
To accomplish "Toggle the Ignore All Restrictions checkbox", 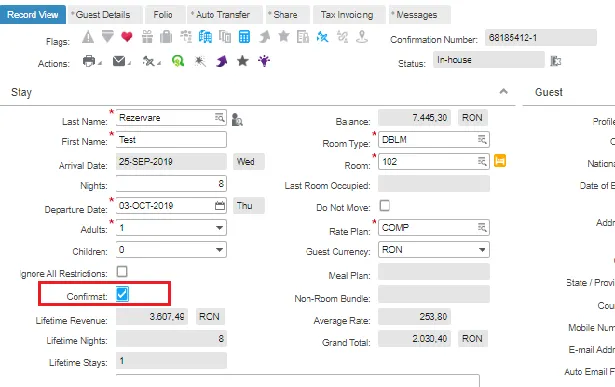I will [122, 271].
